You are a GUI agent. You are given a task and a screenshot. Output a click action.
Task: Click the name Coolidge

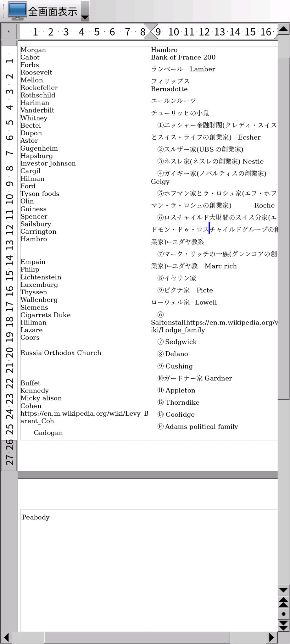coord(180,415)
